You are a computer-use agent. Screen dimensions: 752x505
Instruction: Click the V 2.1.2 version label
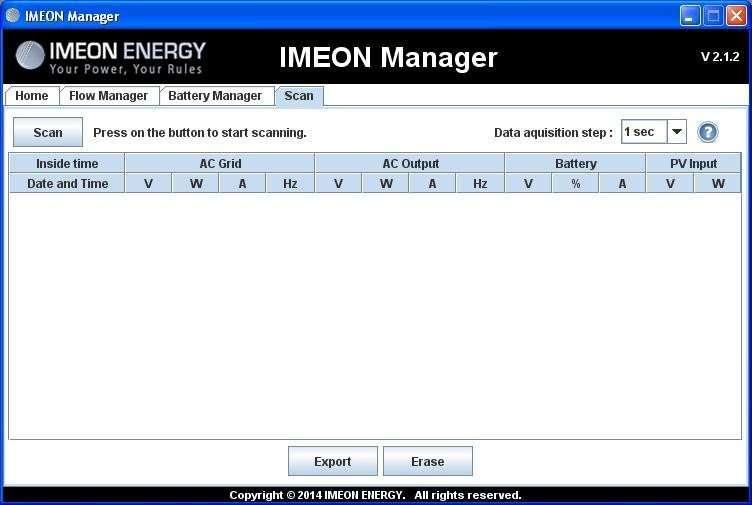click(x=720, y=57)
